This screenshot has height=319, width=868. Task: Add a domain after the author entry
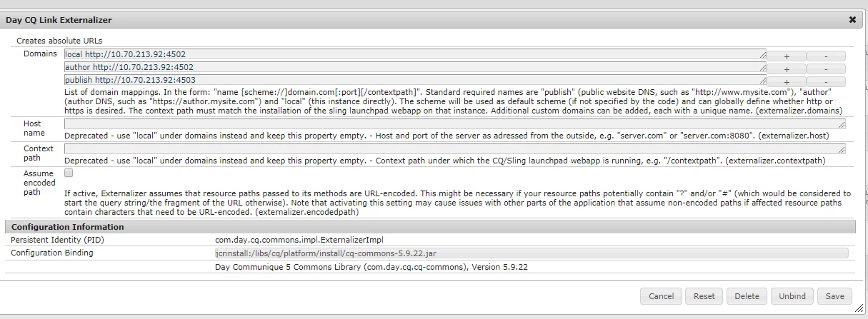coord(786,69)
